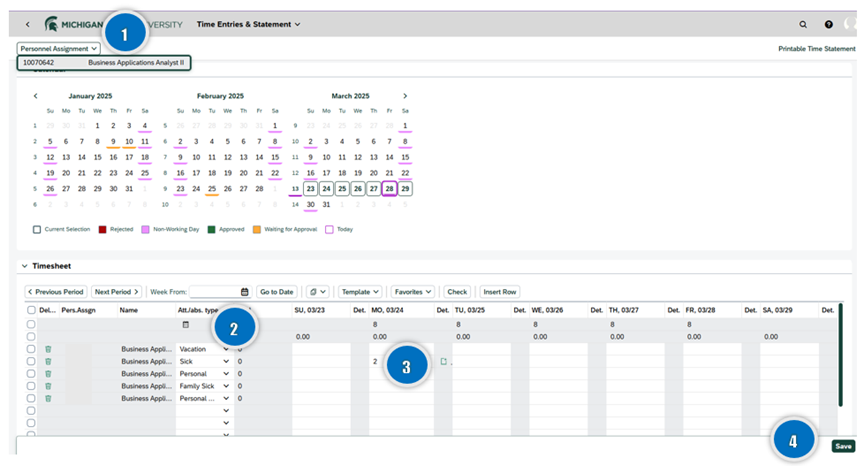The height and width of the screenshot is (466, 864).
Task: Collapse the Timesheet section
Action: pyautogui.click(x=24, y=266)
